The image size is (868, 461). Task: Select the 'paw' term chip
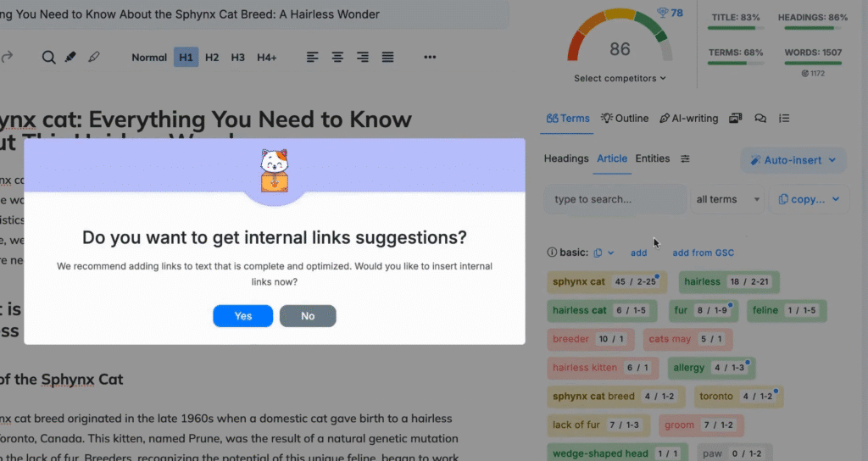tap(734, 453)
